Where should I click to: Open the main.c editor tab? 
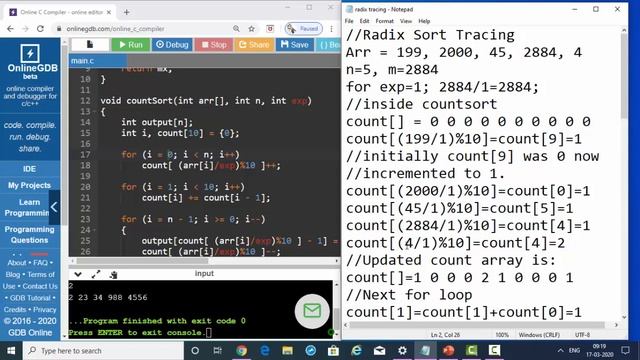97,61
